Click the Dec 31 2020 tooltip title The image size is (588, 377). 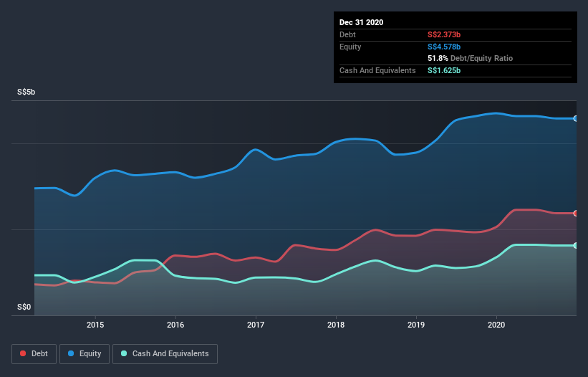[x=361, y=22]
